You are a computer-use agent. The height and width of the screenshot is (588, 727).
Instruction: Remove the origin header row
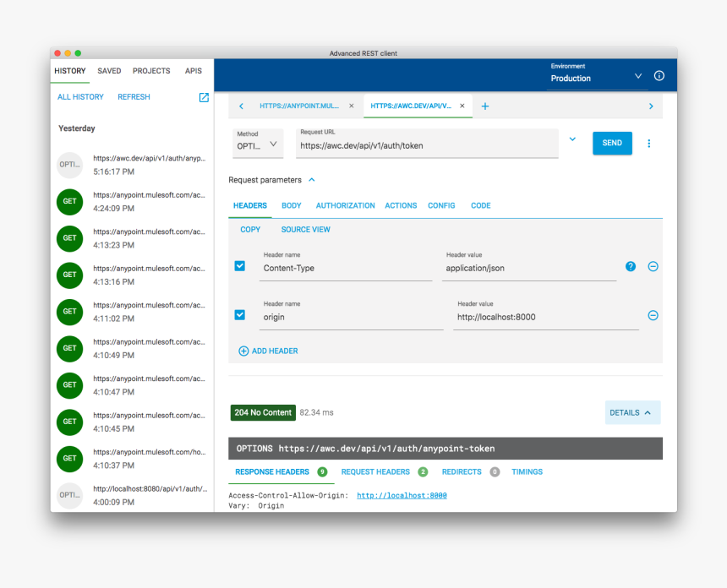click(653, 315)
